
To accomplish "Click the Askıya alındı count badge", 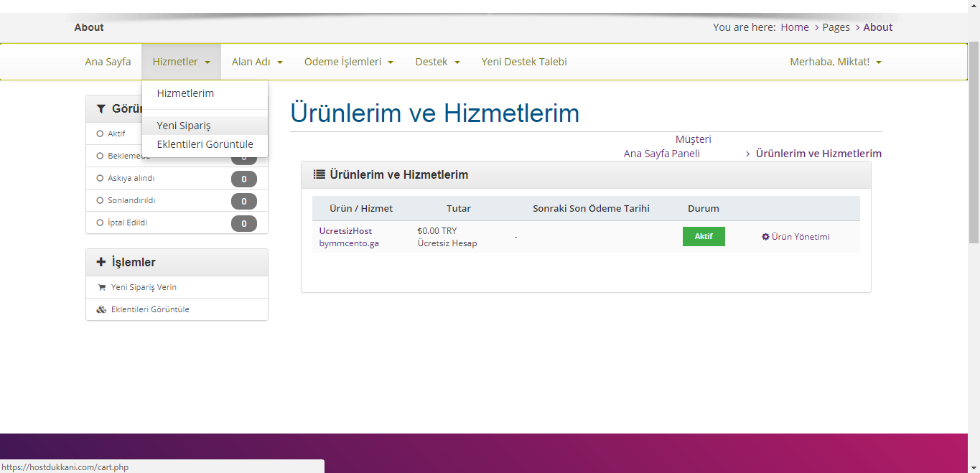I will coord(244,179).
